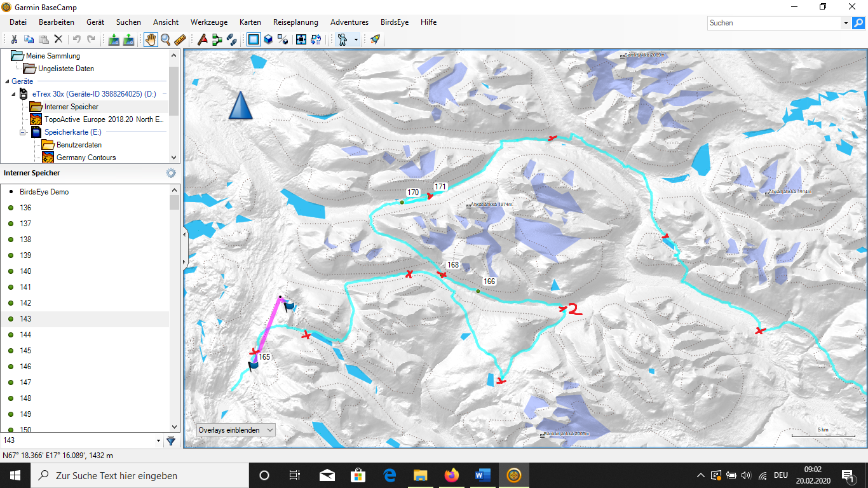Click the Redo arrow icon
The width and height of the screenshot is (868, 488).
(x=92, y=39)
